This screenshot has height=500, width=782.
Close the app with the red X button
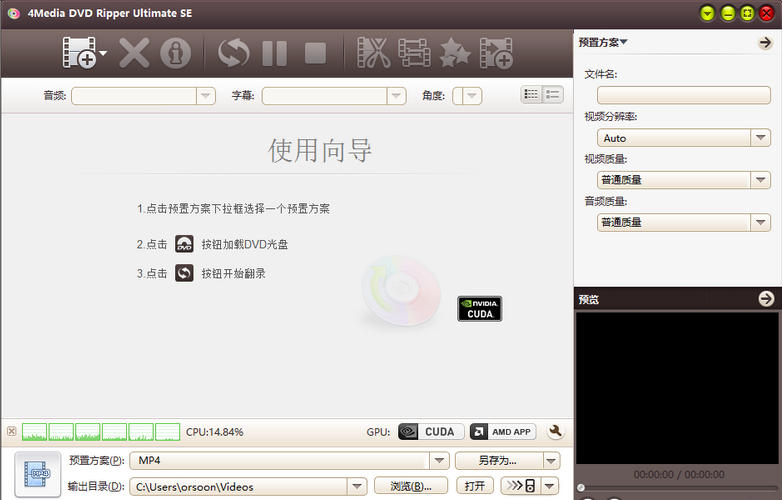(x=767, y=13)
